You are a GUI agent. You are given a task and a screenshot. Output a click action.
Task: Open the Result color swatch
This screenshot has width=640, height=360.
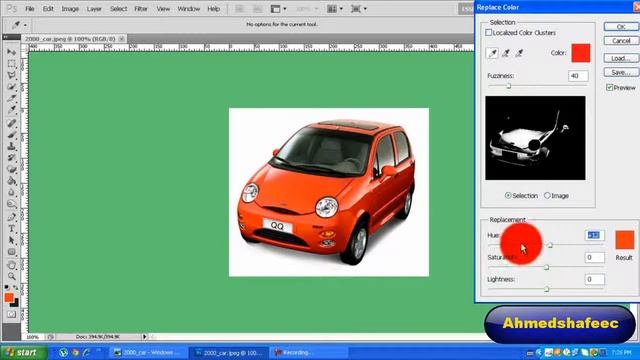[x=625, y=240]
